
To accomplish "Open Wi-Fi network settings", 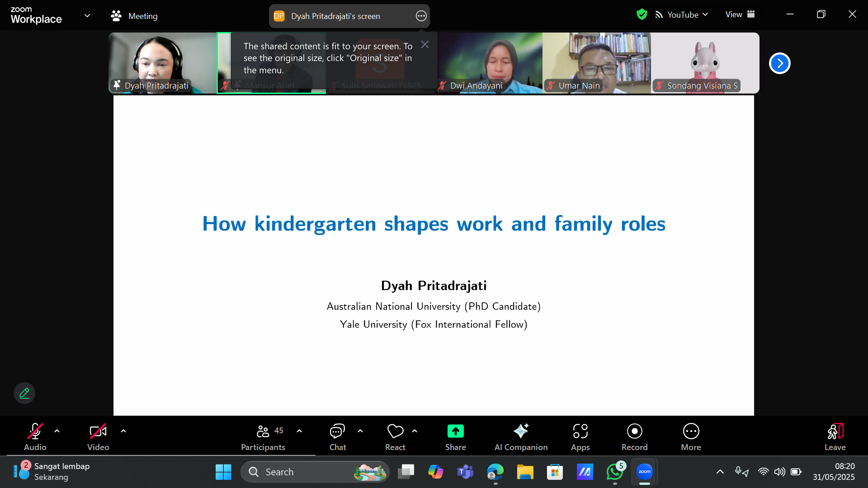I will [x=763, y=472].
